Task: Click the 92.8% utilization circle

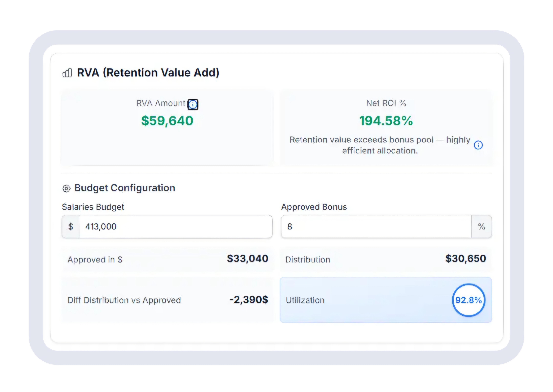Action: coord(468,300)
